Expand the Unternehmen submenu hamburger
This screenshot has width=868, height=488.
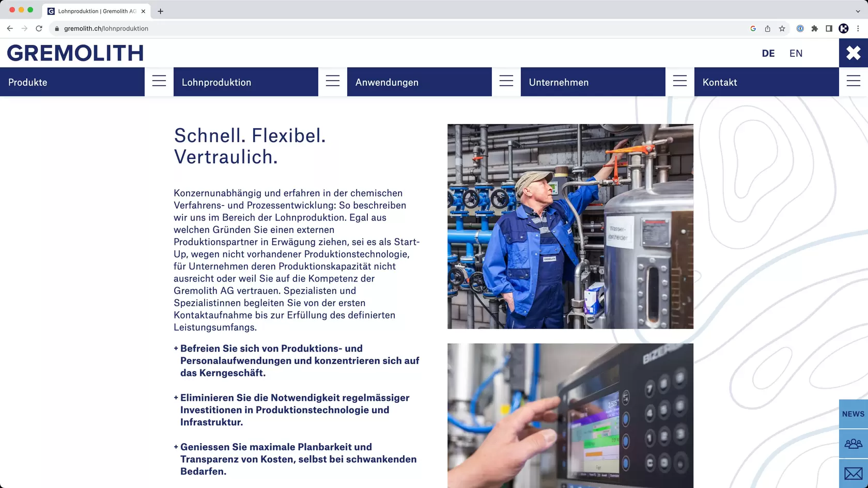tap(680, 82)
